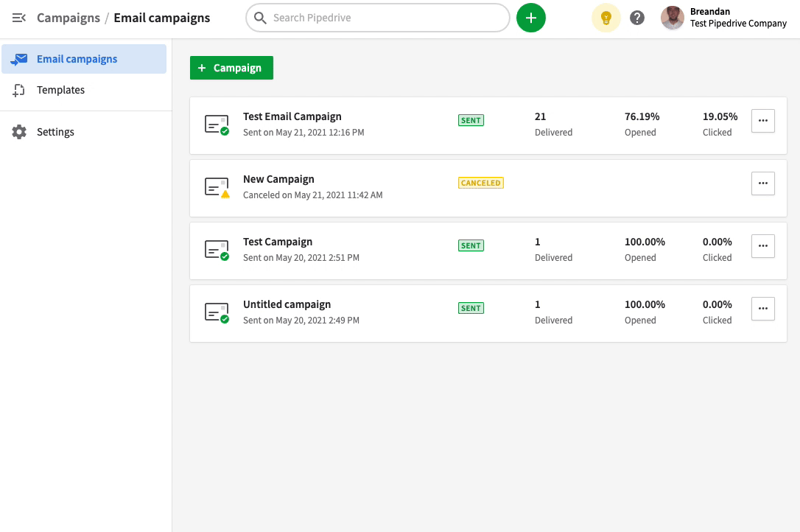This screenshot has height=532, width=800.
Task: Open the sidebar collapse hamburger icon
Action: [x=19, y=18]
